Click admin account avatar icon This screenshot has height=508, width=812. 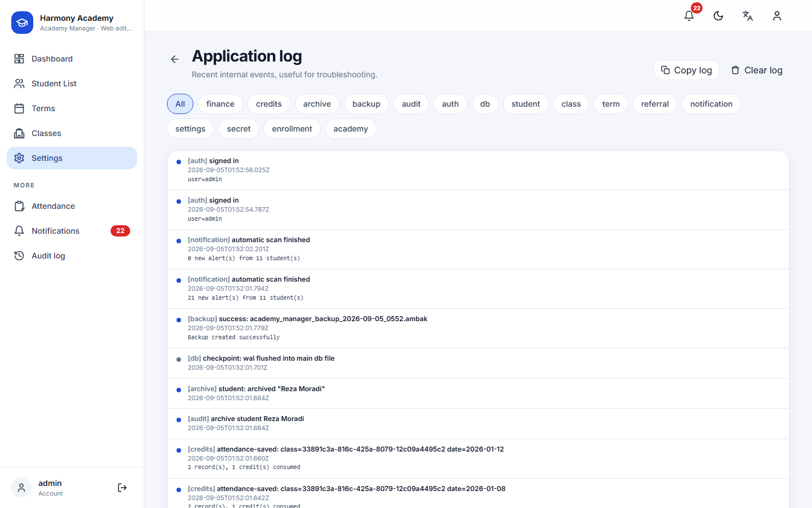pos(21,488)
